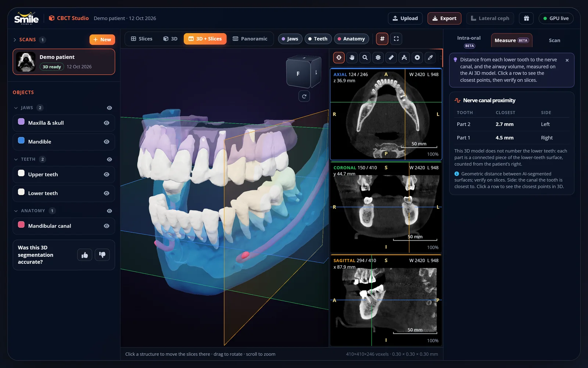
Task: Toggle the grid hash icon button
Action: coord(382,39)
